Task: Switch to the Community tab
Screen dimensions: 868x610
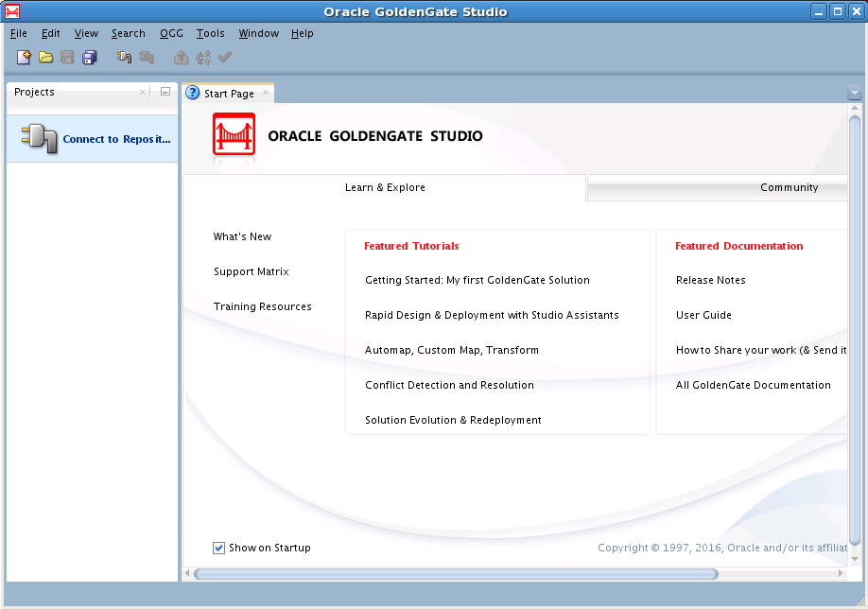Action: pyautogui.click(x=789, y=187)
